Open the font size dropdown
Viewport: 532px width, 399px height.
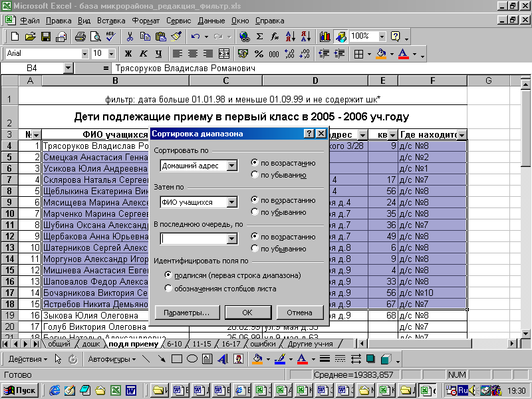[x=111, y=54]
